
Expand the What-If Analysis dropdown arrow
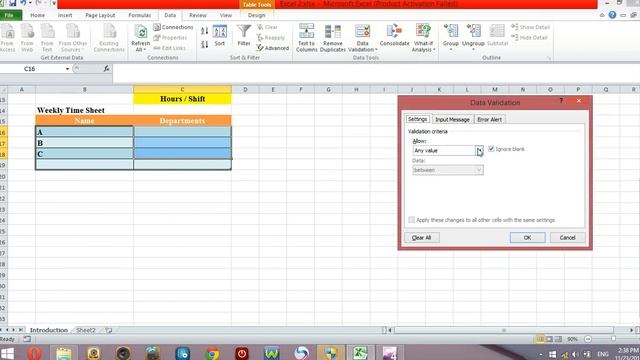(x=434, y=50)
